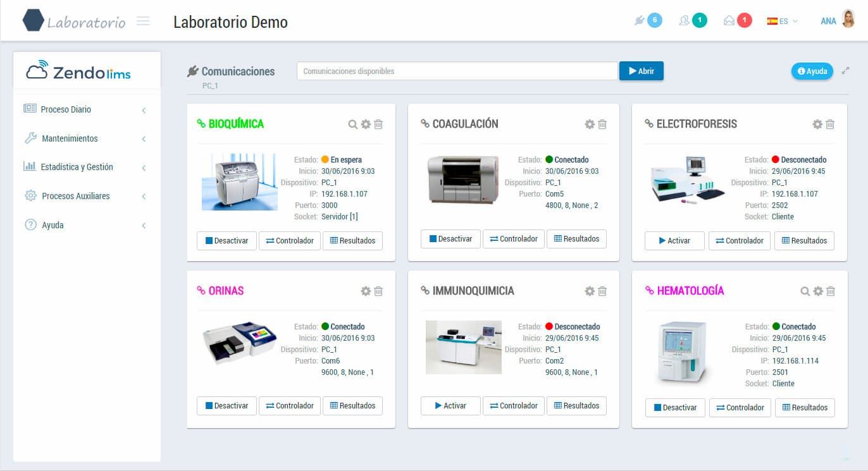Activate the IMMUNOQUIMICIA communication
Screen dimensions: 868x471
point(450,406)
